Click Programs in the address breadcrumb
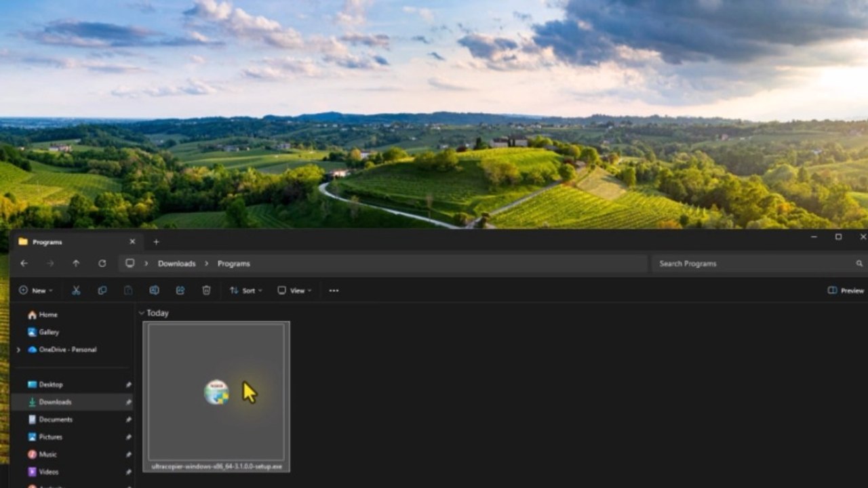The height and width of the screenshot is (488, 868). pos(234,264)
